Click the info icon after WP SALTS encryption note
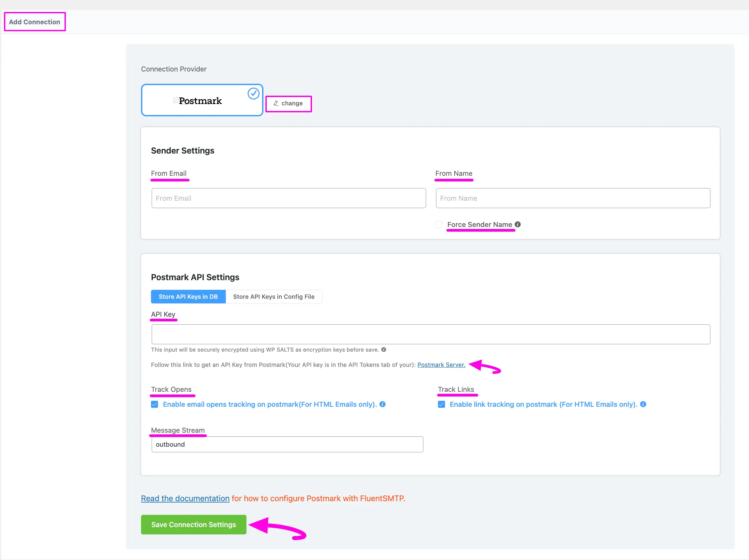The image size is (749, 560). coord(383,350)
